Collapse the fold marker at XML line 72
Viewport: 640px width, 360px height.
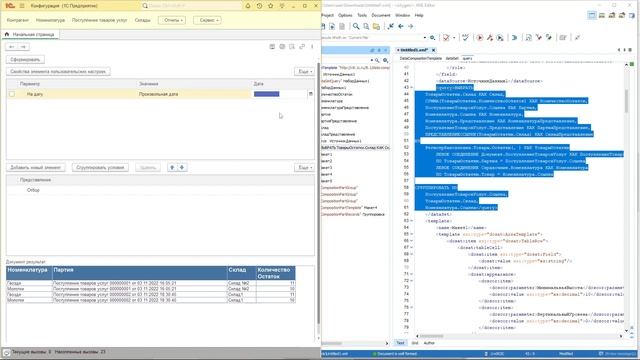[411, 281]
